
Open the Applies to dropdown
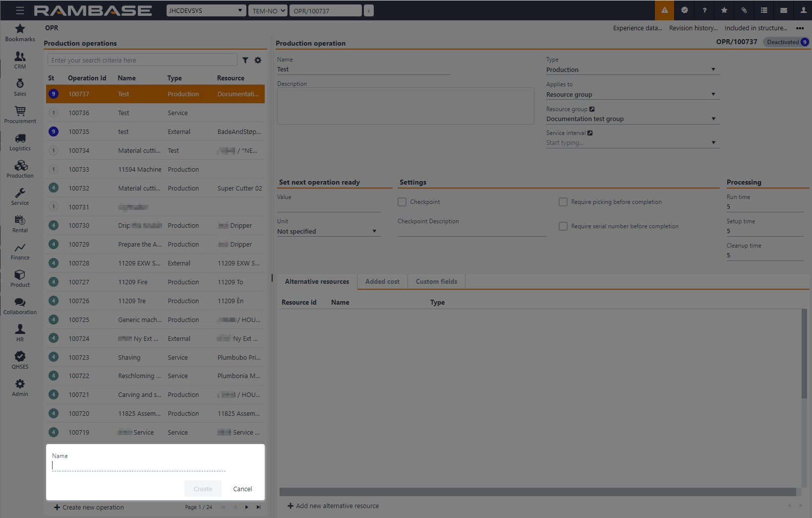632,94
